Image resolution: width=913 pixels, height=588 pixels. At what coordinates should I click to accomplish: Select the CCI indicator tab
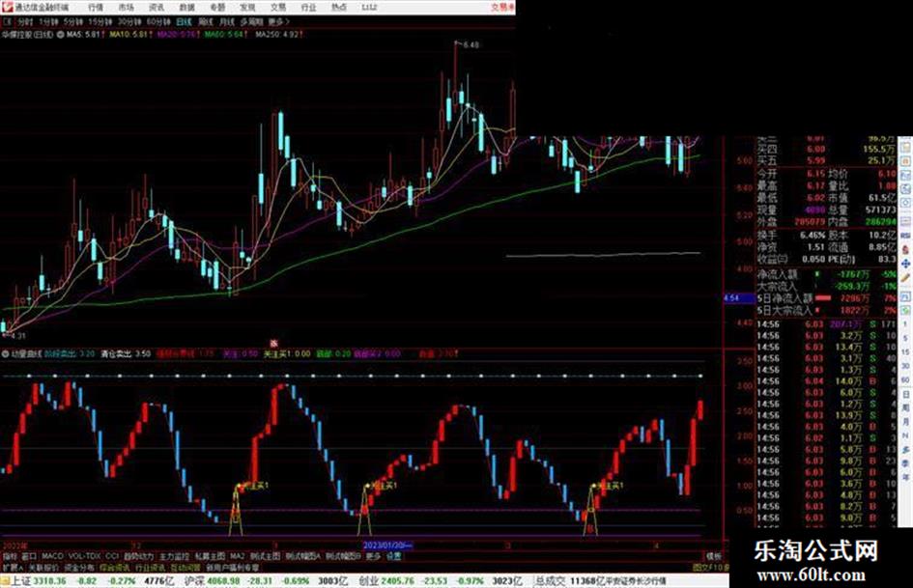(x=112, y=556)
